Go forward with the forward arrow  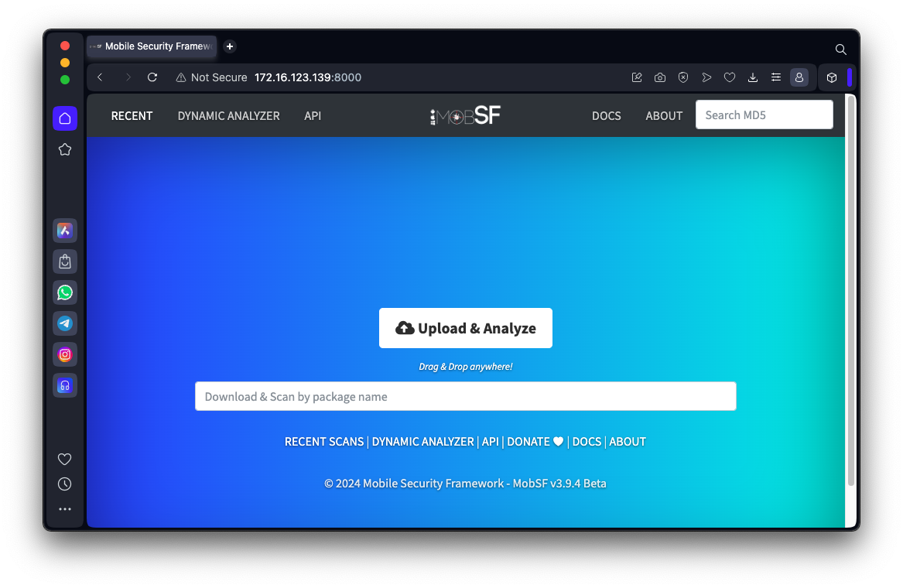pyautogui.click(x=128, y=77)
